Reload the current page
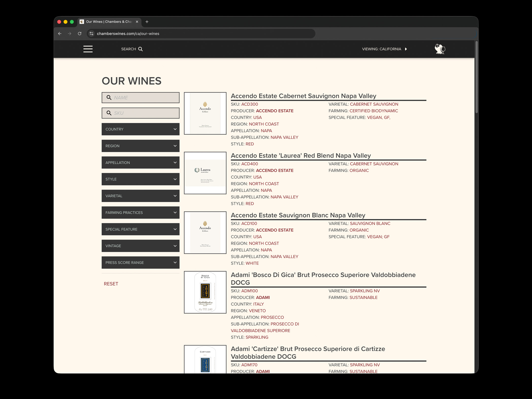Viewport: 532px width, 399px height. [80, 33]
